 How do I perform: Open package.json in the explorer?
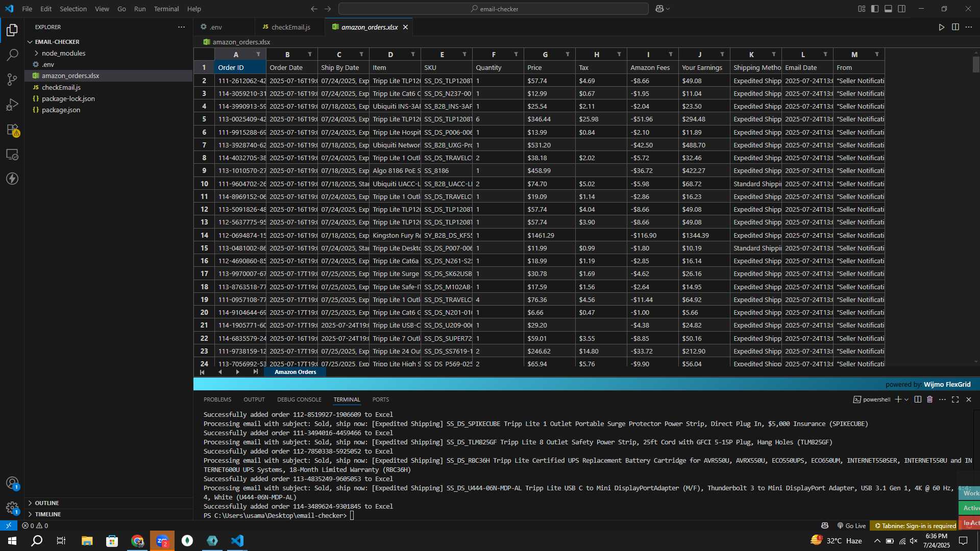point(61,110)
